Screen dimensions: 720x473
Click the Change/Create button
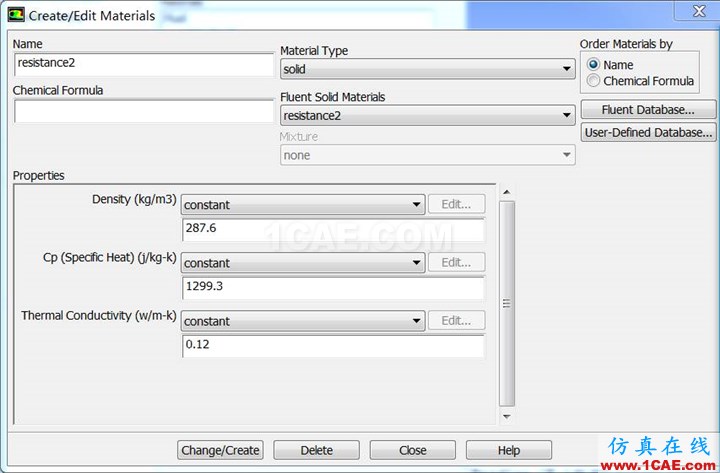point(220,450)
